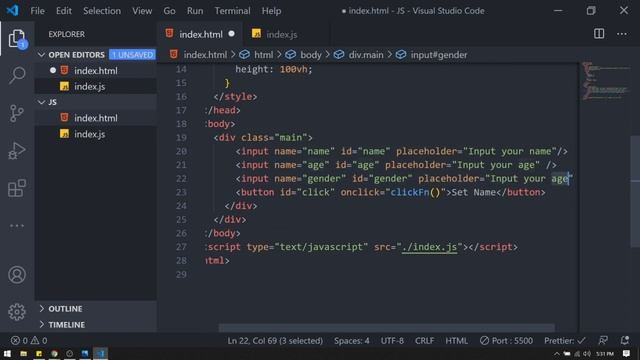Click the Prettier status item

[x=564, y=340]
